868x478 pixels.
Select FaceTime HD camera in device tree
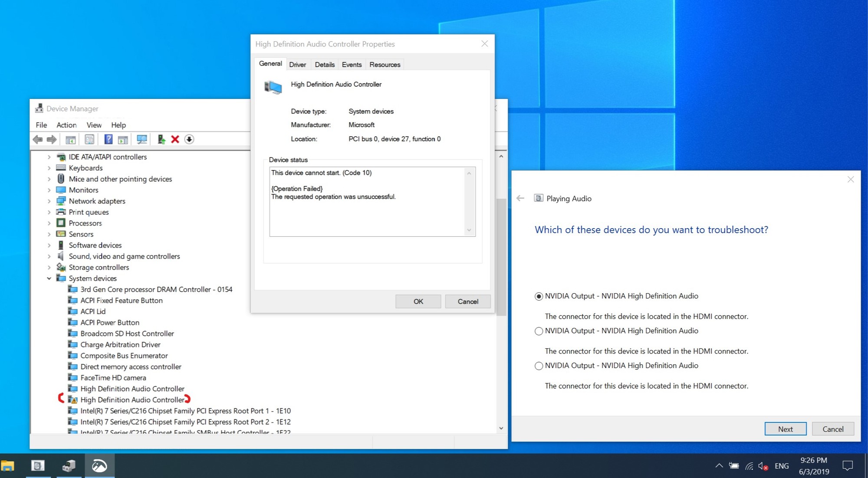pyautogui.click(x=113, y=378)
